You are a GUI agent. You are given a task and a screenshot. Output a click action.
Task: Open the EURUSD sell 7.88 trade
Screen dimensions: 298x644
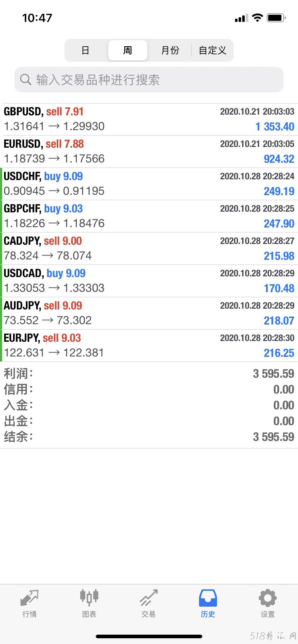coord(149,152)
